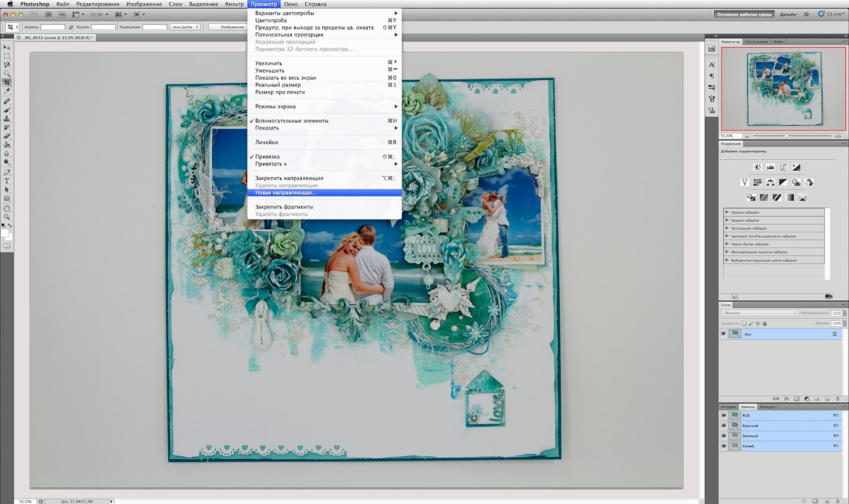Viewport: 849px width, 504px height.
Task: Select the Brush tool
Action: tap(7, 110)
